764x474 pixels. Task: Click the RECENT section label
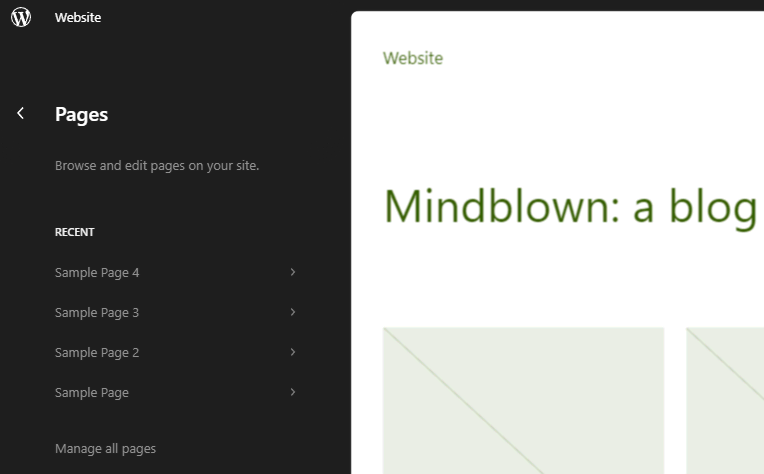click(75, 232)
